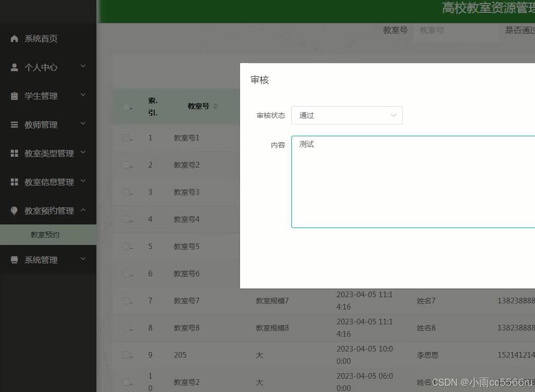The image size is (535, 392).
Task: Expand the 个人中心 sidebar section
Action: pos(48,67)
